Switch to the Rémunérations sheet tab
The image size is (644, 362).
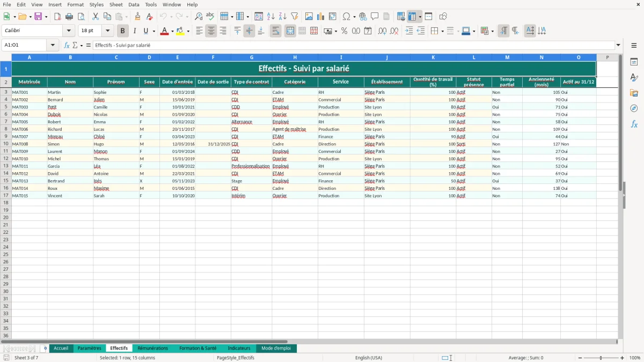152,349
